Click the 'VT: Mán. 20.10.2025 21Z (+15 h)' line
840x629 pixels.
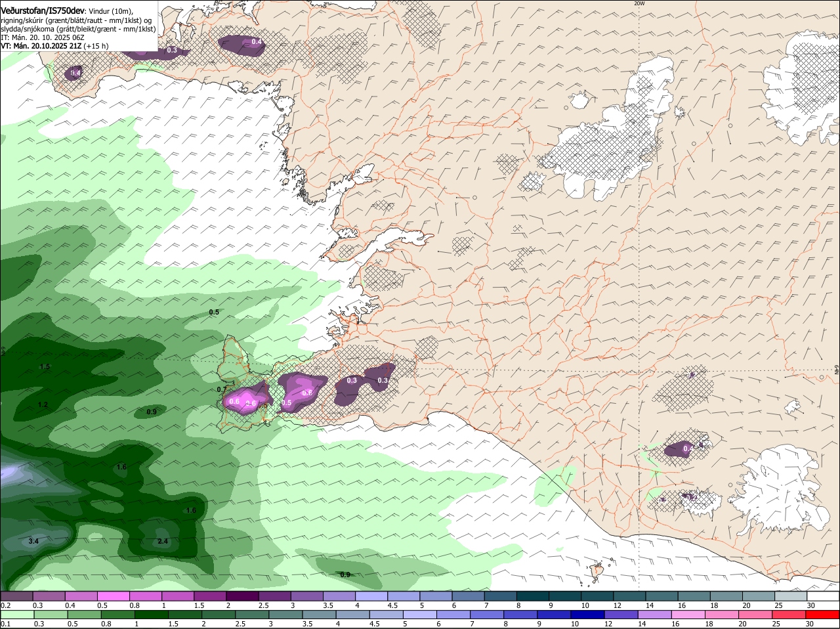click(x=54, y=46)
